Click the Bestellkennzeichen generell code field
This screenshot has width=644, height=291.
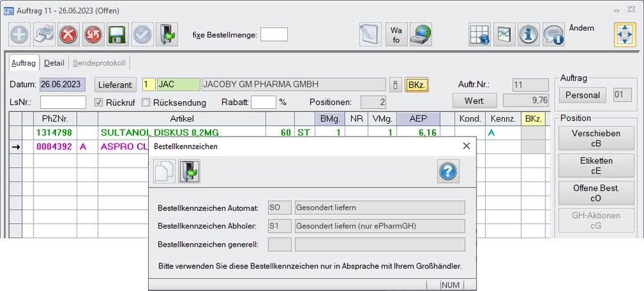[x=279, y=245]
